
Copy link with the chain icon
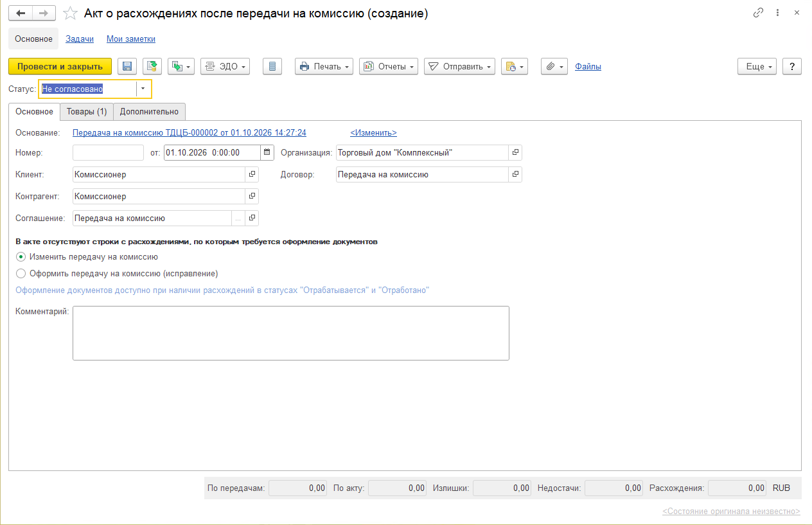pos(759,13)
